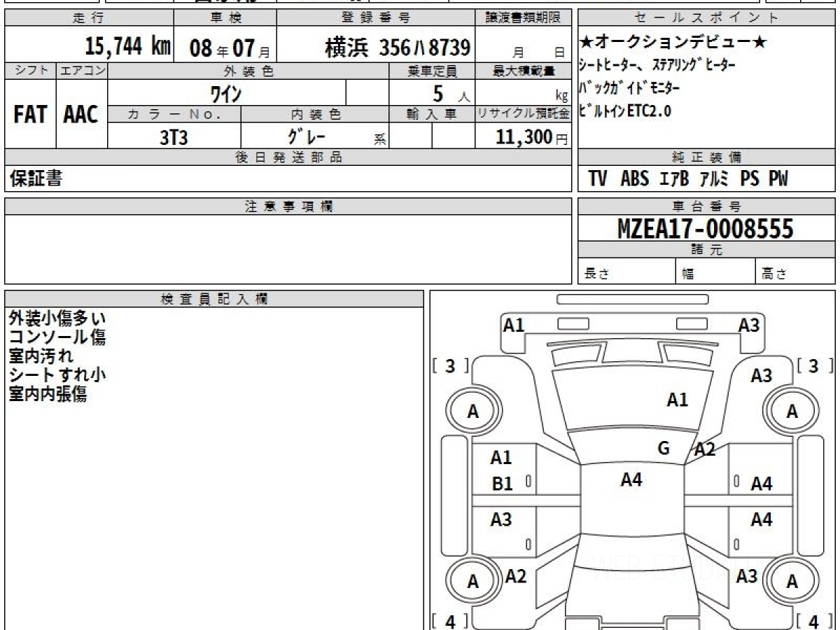Click inspector note コンソール傷
The image size is (840, 630).
coord(57,337)
